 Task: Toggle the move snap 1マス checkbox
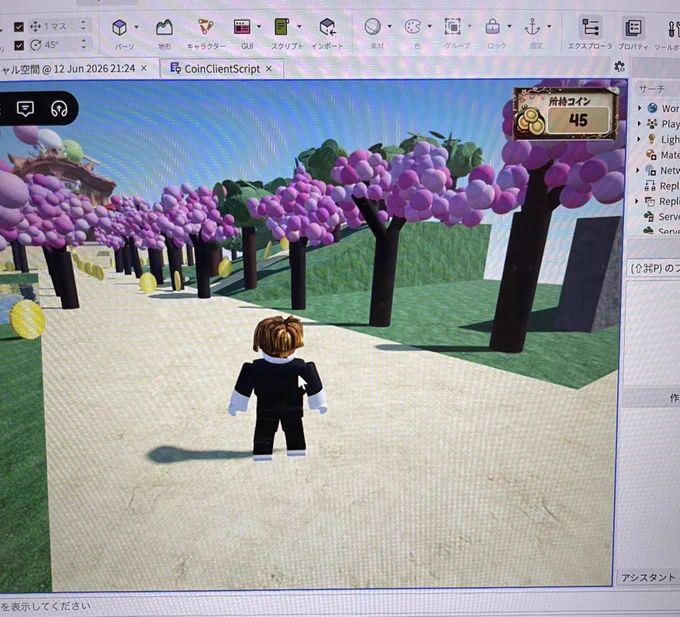(x=19, y=27)
